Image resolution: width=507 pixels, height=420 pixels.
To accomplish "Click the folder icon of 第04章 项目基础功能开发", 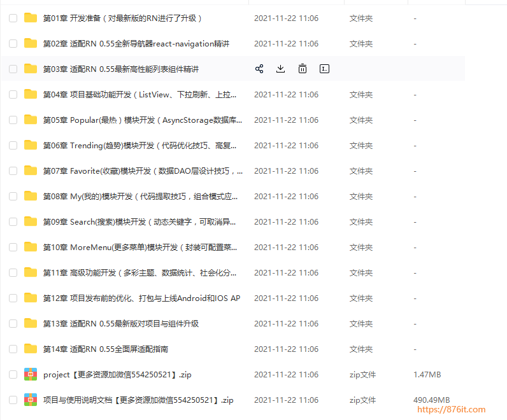I will pos(31,94).
